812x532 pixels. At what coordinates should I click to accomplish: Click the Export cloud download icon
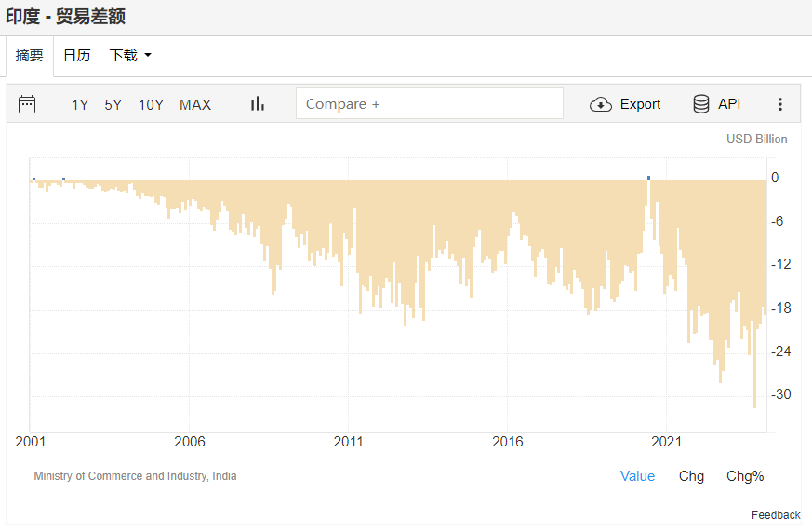[x=601, y=104]
